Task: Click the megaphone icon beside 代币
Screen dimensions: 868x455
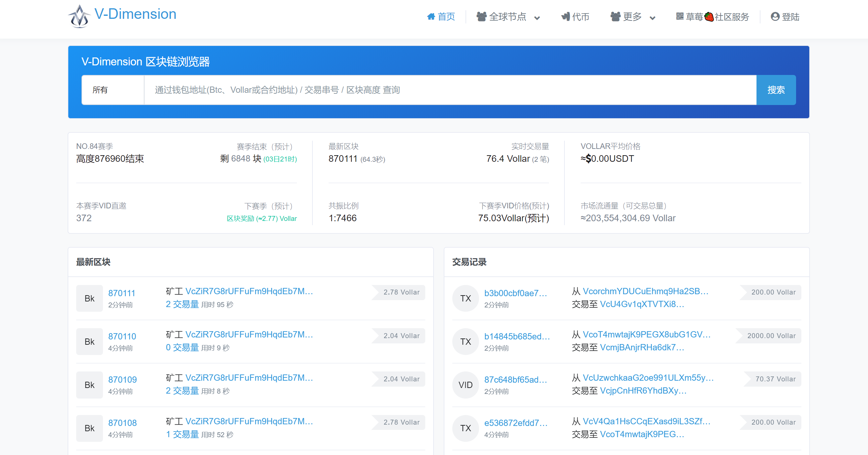Action: coord(565,17)
